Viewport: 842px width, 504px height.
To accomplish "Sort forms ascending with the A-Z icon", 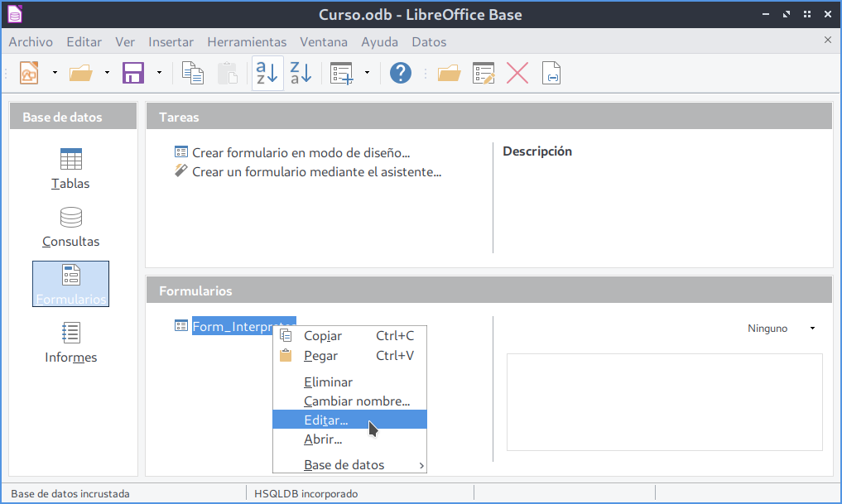I will pyautogui.click(x=267, y=73).
